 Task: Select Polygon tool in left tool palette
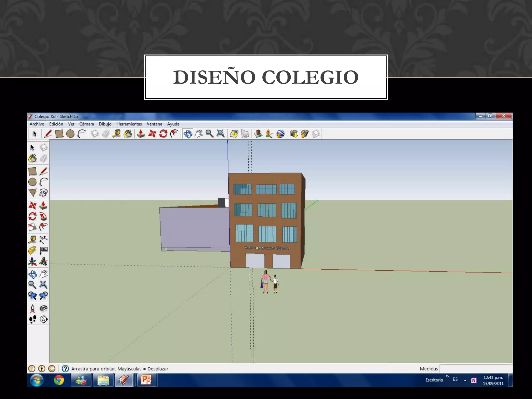coord(32,193)
